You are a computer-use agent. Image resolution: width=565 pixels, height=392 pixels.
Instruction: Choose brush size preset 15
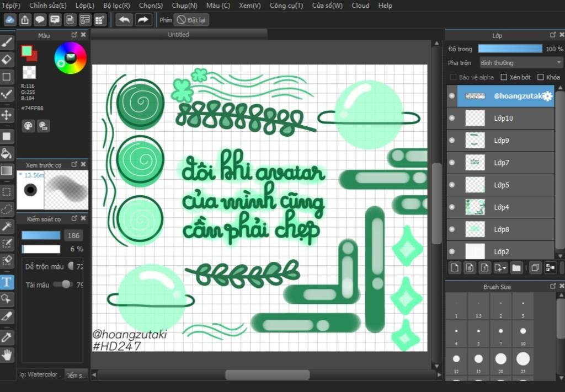click(x=478, y=362)
